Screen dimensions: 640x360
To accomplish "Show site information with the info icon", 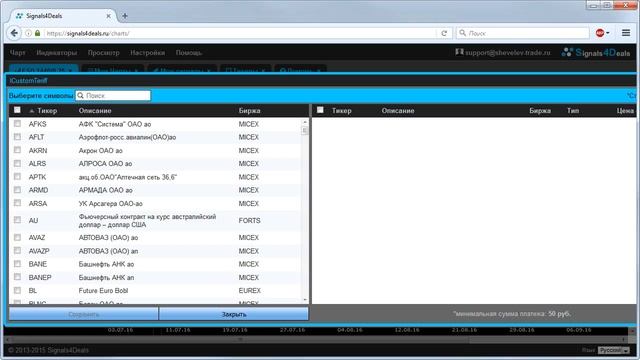I will point(28,33).
